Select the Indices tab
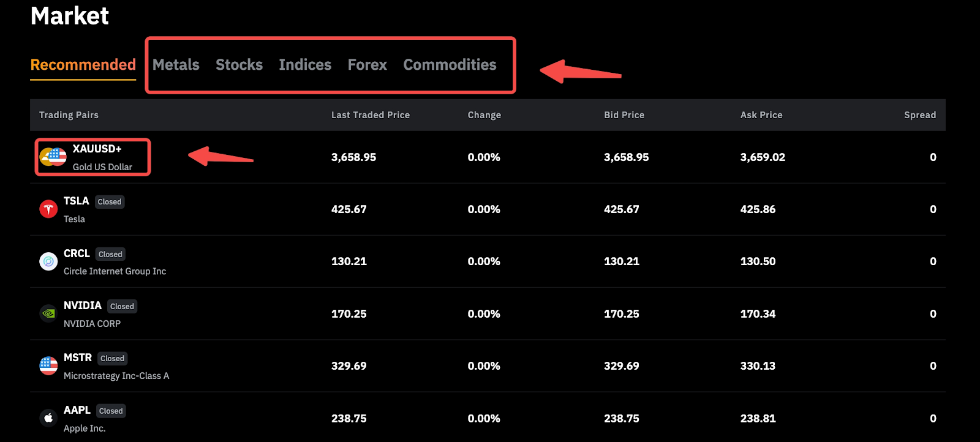The width and height of the screenshot is (980, 442). coord(305,65)
